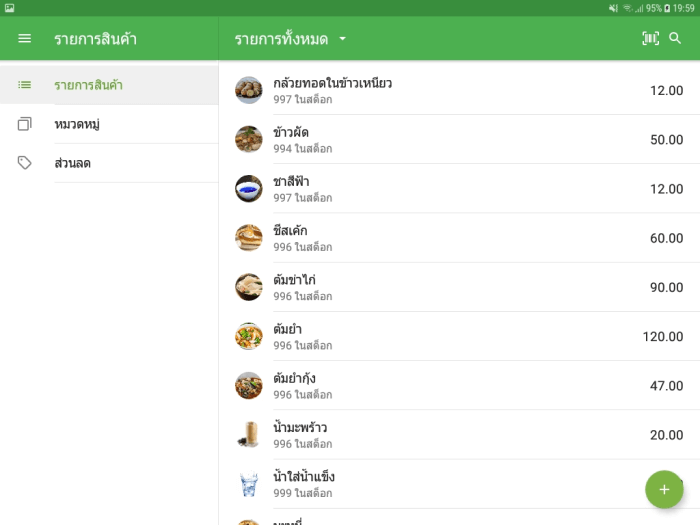700x525 pixels.
Task: Open the ต้มยำกุ้ง item thumbnail
Action: pos(249,385)
